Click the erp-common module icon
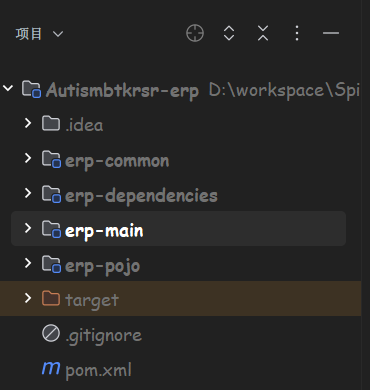 click(x=51, y=159)
